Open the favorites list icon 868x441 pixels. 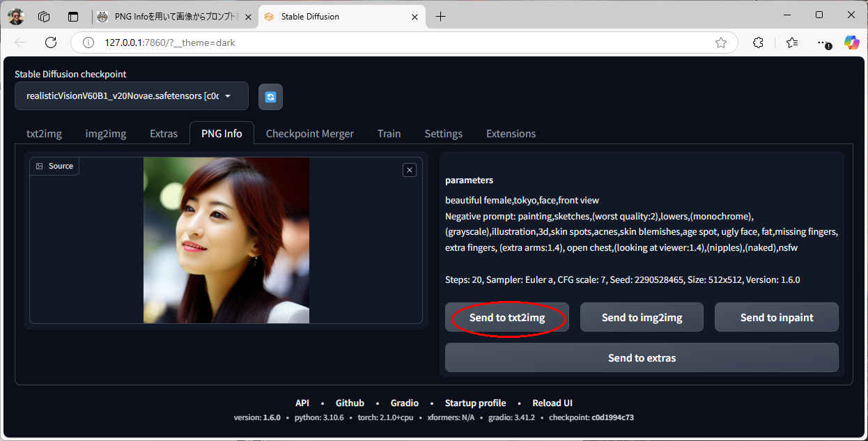792,42
